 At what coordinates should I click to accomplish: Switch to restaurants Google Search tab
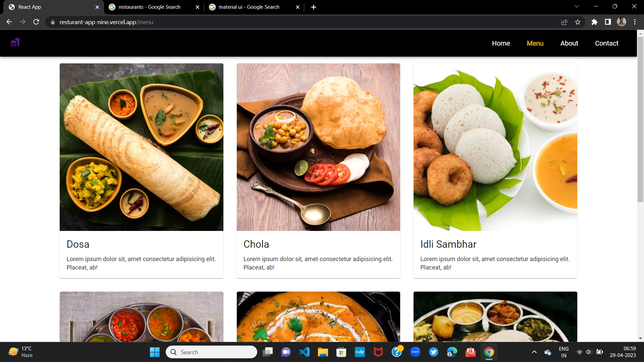tap(149, 7)
